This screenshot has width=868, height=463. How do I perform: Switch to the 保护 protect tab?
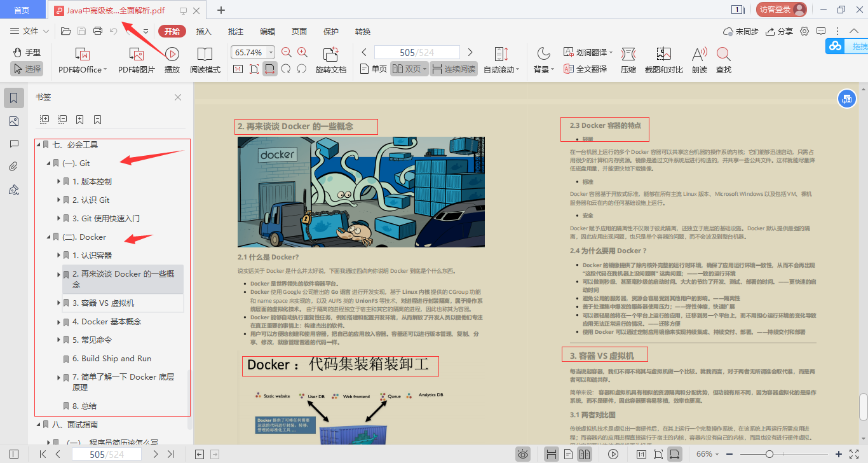coord(331,31)
